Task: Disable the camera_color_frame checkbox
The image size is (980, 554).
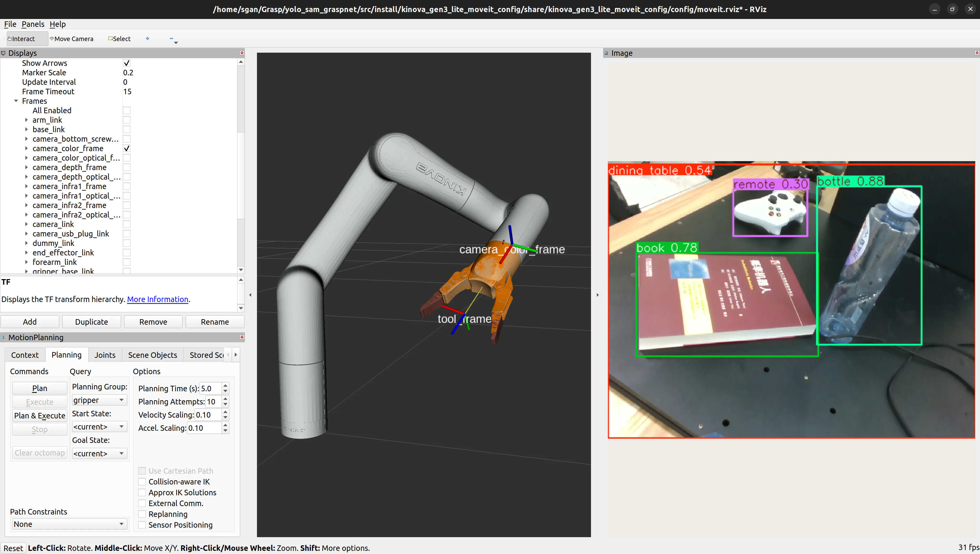Action: pos(127,149)
